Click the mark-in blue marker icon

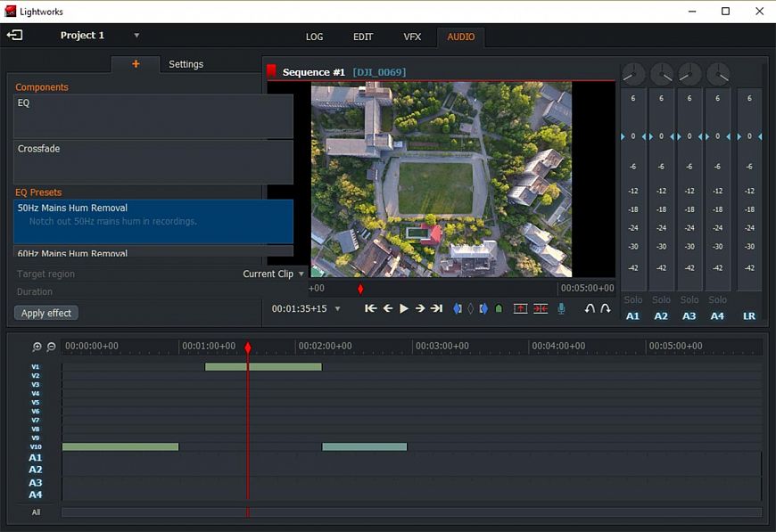tap(458, 308)
